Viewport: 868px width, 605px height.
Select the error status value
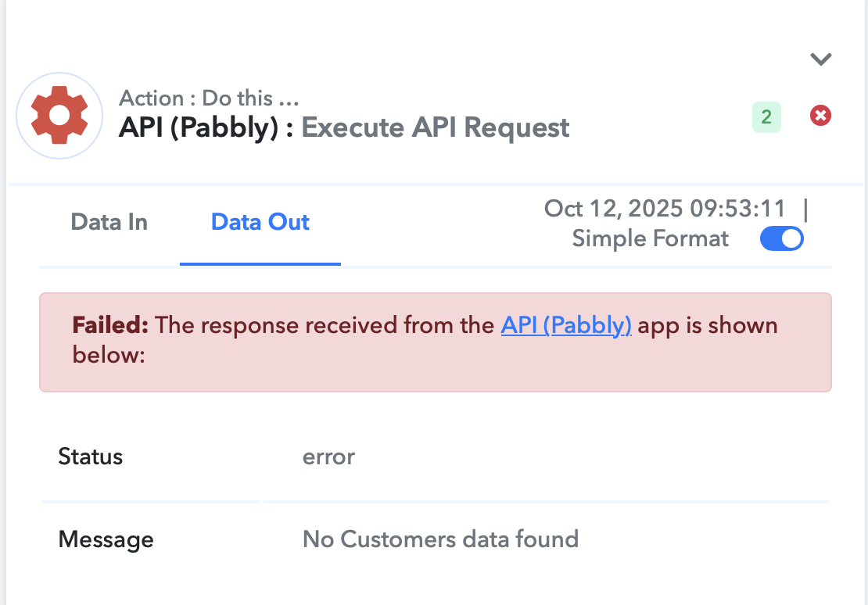328,457
